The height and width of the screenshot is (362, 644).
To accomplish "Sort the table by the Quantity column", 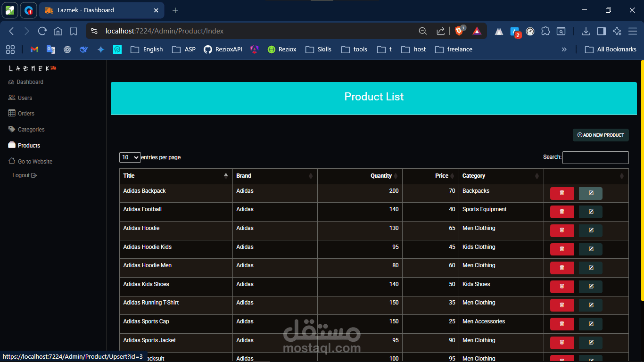I will (360, 176).
